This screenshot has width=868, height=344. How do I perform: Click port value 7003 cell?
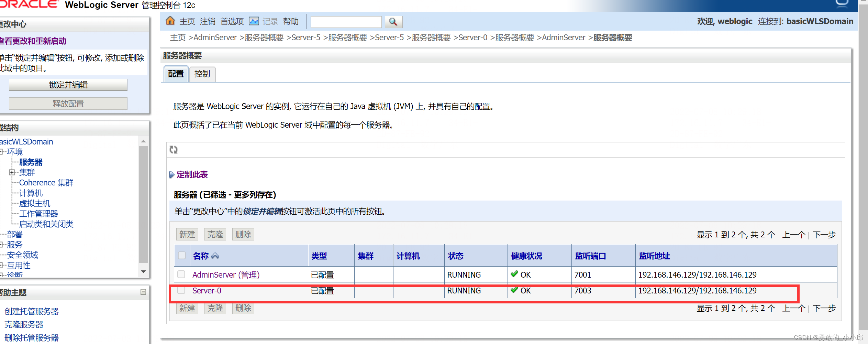pos(583,291)
